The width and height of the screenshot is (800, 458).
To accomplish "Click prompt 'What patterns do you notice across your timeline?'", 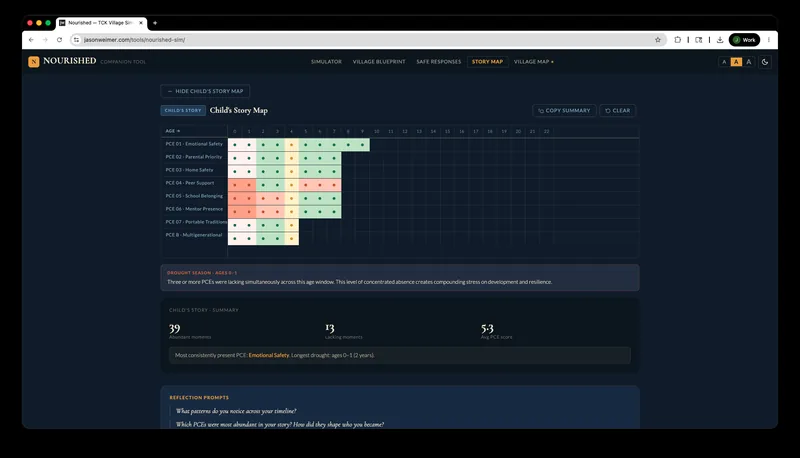I will [x=236, y=411].
